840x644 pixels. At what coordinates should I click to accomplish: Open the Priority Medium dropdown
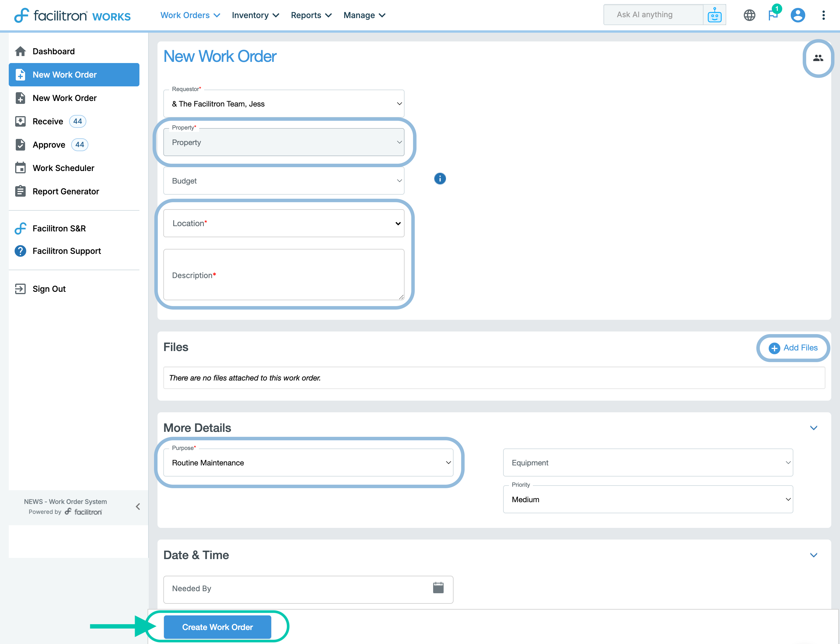coord(647,500)
